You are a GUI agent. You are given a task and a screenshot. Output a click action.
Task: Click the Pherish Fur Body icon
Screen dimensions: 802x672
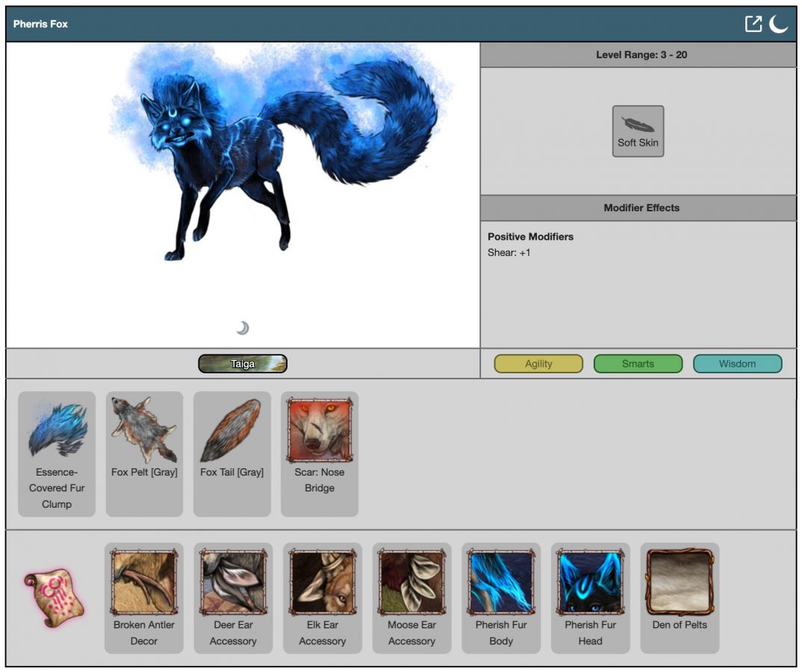[501, 582]
